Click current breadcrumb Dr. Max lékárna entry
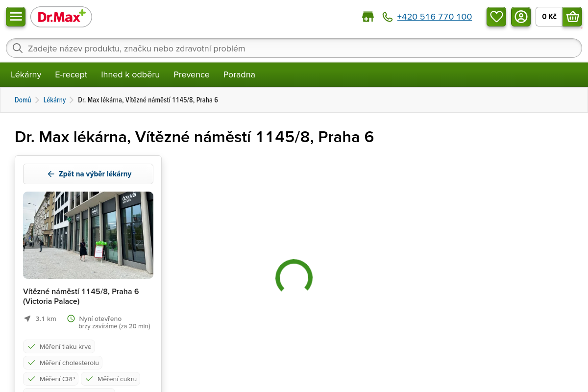588x392 pixels. (x=148, y=100)
